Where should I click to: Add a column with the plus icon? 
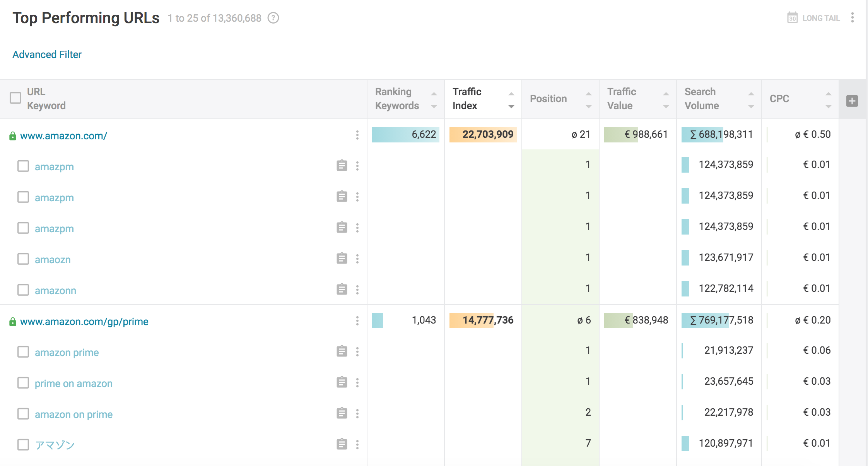coord(852,101)
